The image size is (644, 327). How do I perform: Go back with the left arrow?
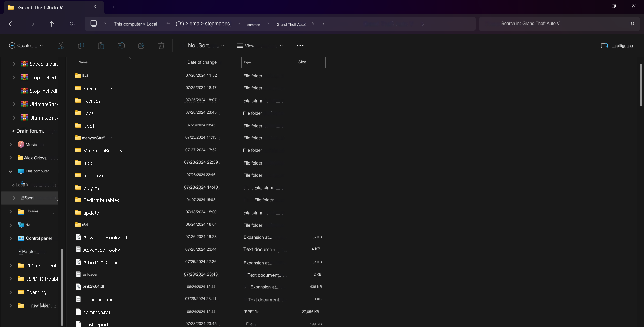pyautogui.click(x=12, y=24)
